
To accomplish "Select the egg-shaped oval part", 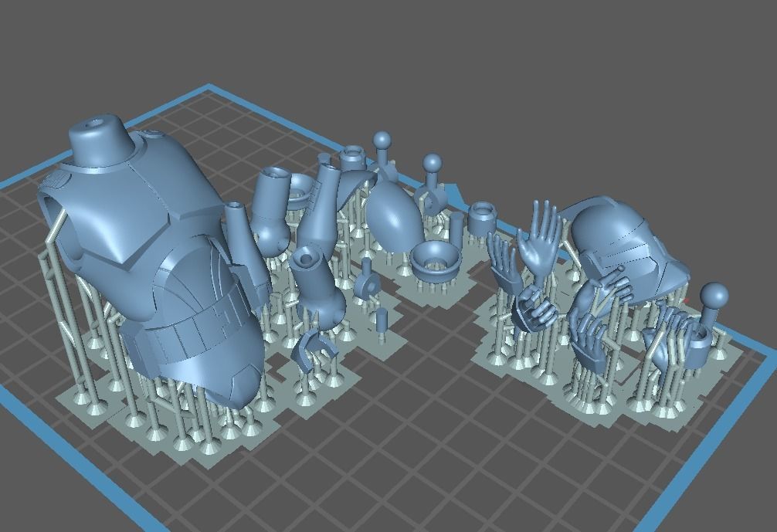I will pyautogui.click(x=394, y=216).
